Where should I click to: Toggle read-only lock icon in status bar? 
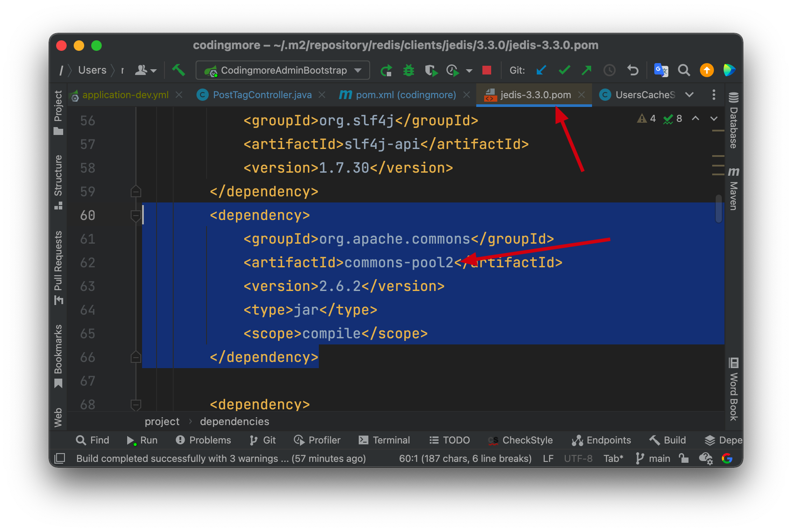point(683,458)
